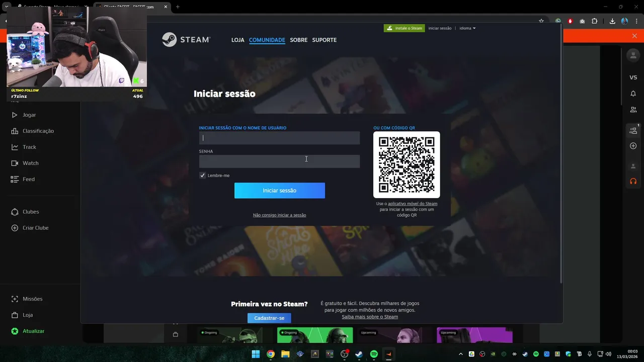Click the FACEIT VS icon

click(x=633, y=77)
